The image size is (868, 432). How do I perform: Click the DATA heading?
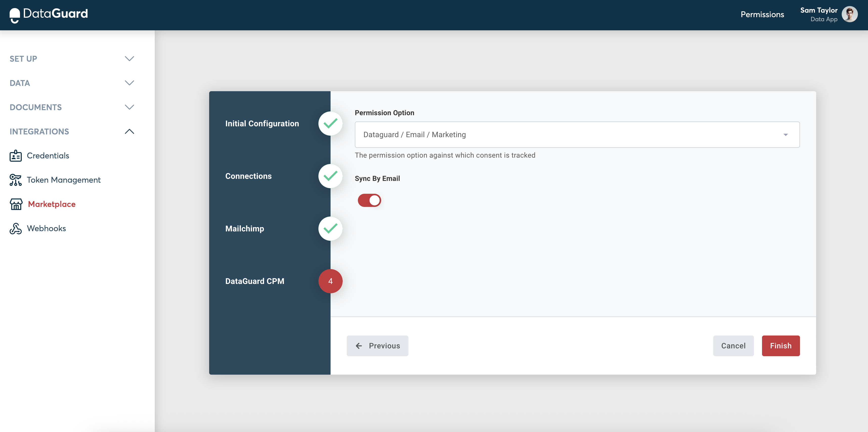(20, 83)
